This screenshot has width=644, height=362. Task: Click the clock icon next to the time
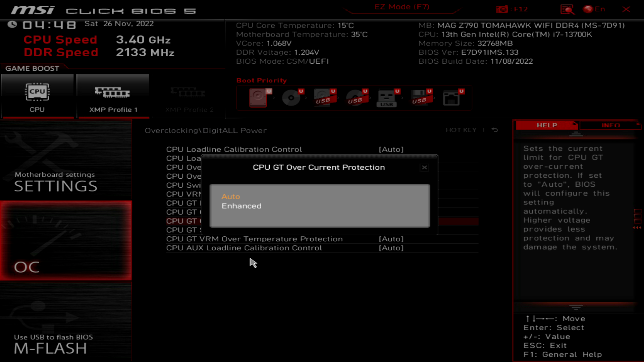pos(12,24)
